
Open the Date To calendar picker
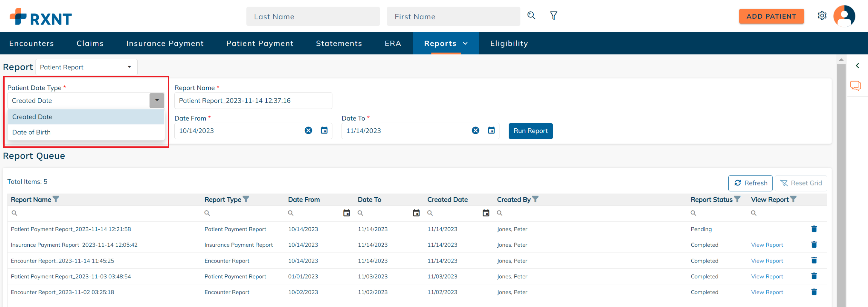pyautogui.click(x=491, y=131)
